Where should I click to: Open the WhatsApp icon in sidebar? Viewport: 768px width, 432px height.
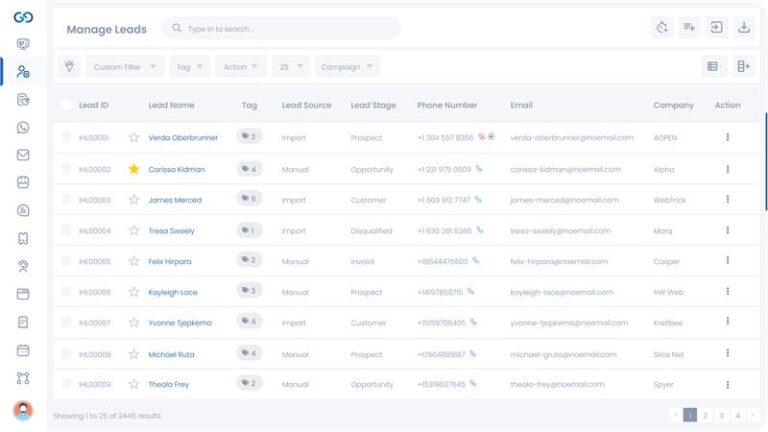[x=23, y=128]
